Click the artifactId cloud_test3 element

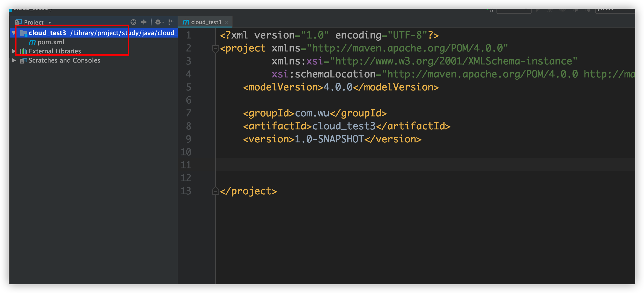tap(347, 126)
